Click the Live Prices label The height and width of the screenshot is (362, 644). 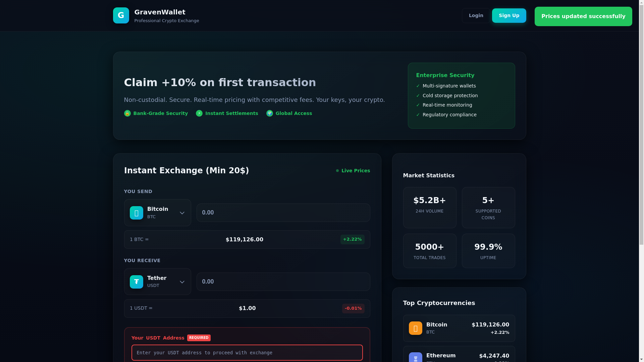click(356, 171)
